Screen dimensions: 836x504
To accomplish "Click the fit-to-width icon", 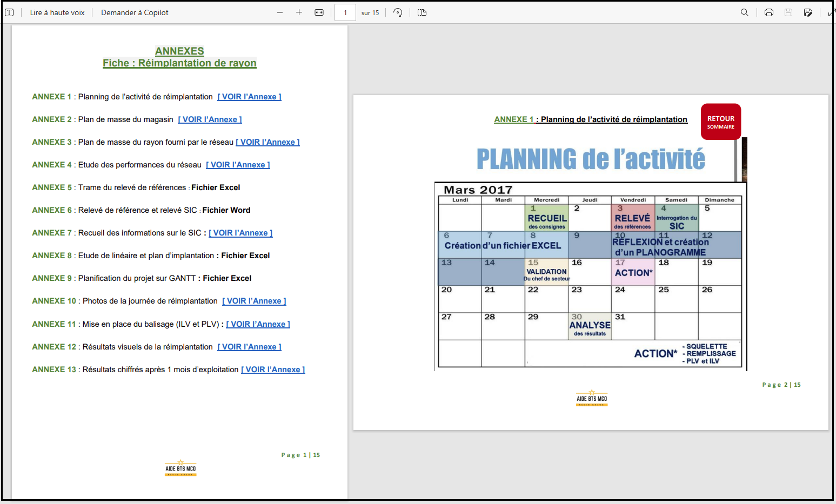I will point(319,12).
